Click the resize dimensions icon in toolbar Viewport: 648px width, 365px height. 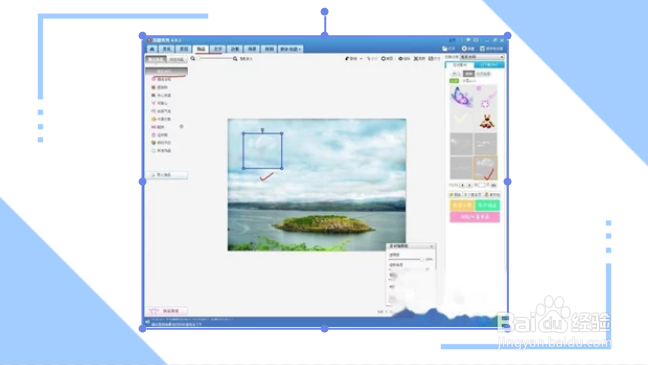point(431,59)
